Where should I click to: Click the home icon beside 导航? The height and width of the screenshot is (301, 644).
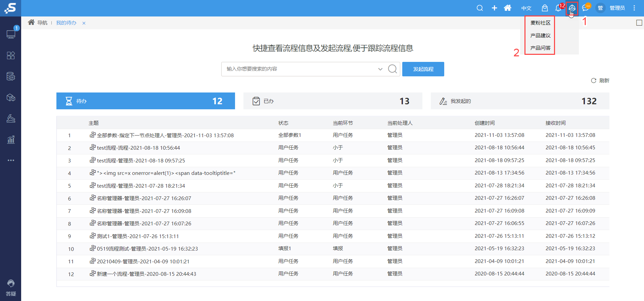tap(31, 22)
